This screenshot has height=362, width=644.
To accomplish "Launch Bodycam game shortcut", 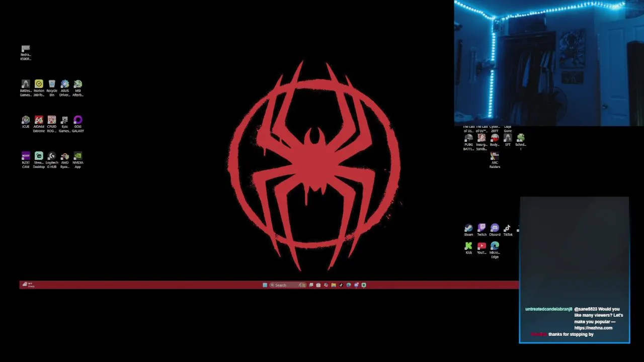I will [495, 140].
